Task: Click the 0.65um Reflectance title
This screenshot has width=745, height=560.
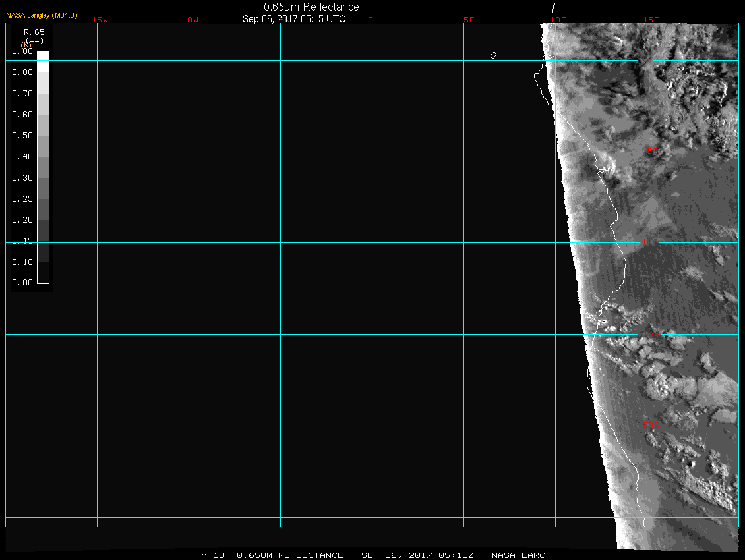Action: (x=311, y=7)
